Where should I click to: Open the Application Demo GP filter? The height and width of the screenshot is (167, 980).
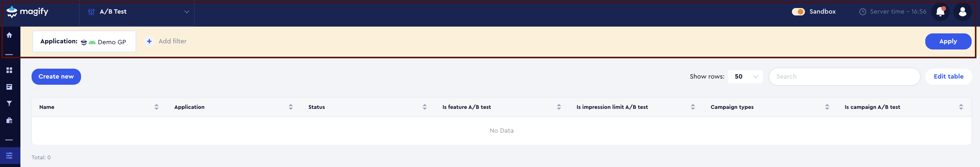[x=84, y=41]
